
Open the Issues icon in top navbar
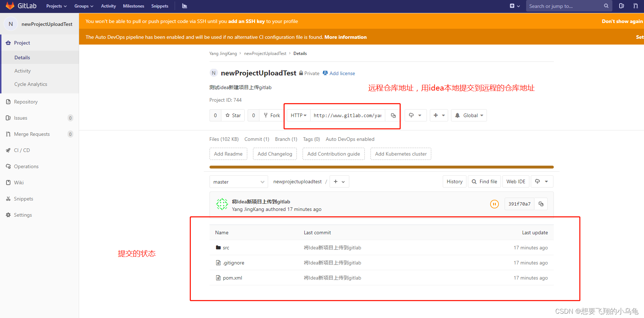point(621,6)
